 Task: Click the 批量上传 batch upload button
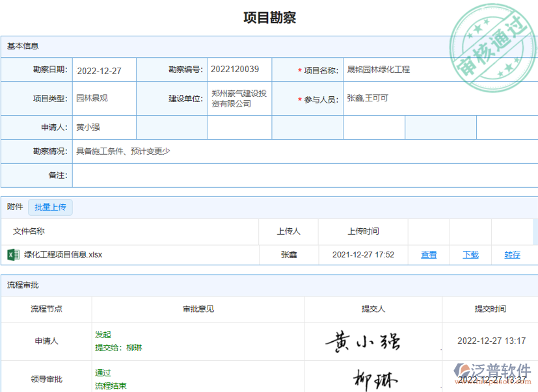[50, 207]
